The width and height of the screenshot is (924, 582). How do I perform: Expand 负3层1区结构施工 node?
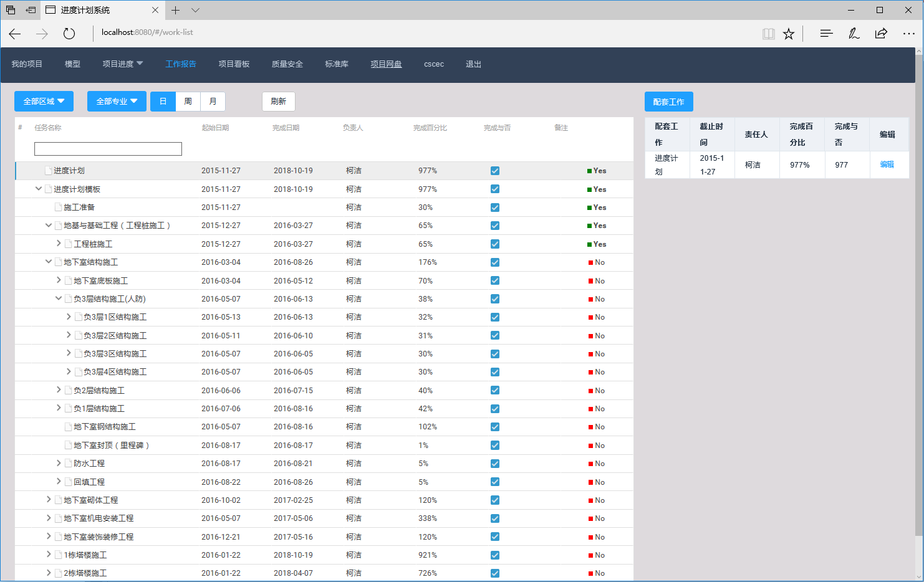(69, 317)
